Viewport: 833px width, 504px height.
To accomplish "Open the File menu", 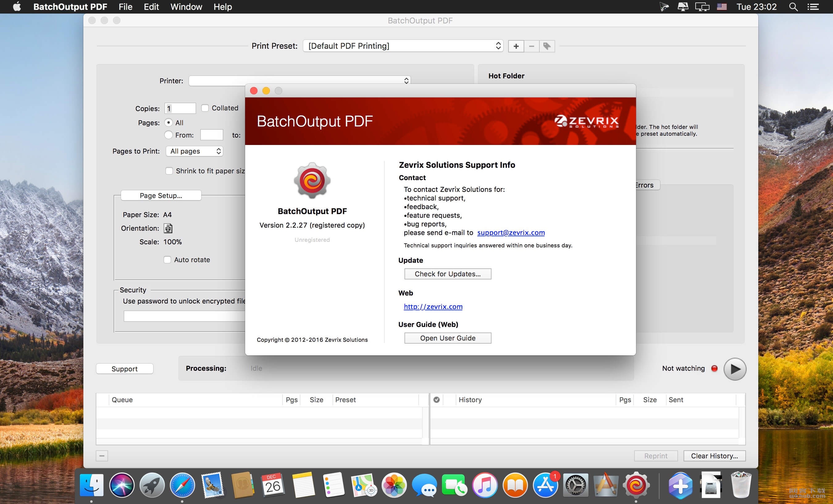I will pos(125,7).
